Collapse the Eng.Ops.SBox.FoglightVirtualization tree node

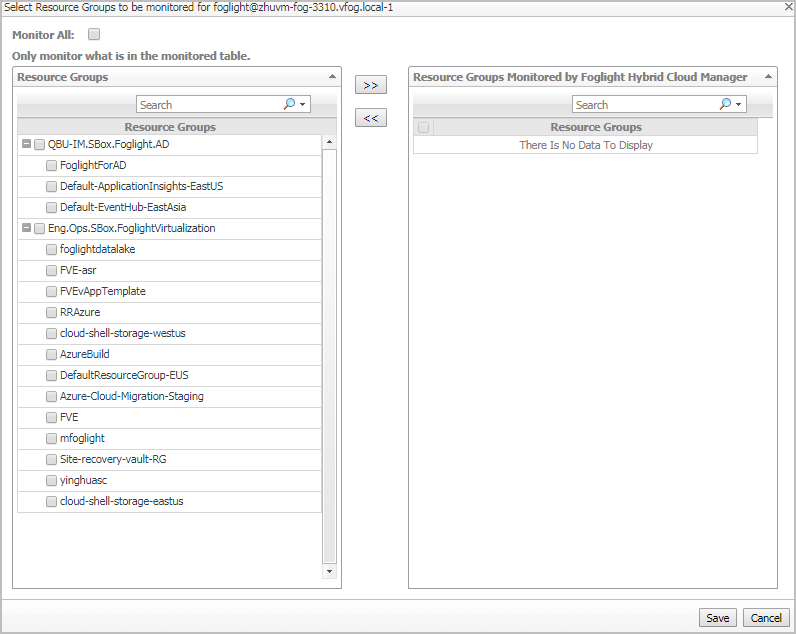[x=26, y=228]
